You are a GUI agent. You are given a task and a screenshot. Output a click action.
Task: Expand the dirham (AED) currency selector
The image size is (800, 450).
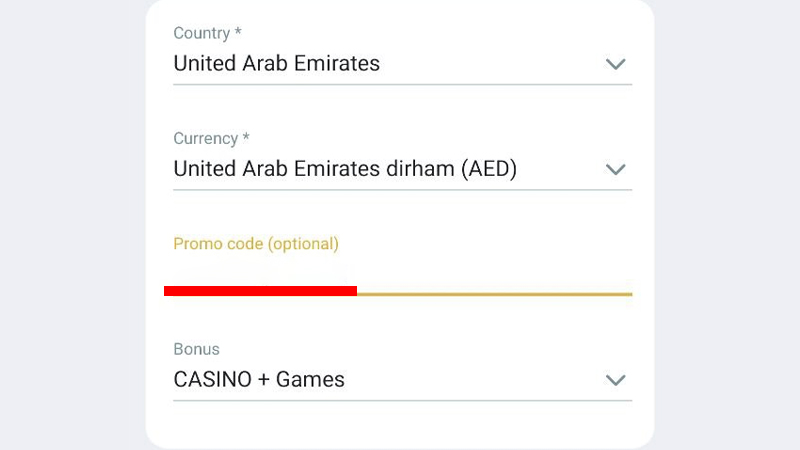pos(402,169)
